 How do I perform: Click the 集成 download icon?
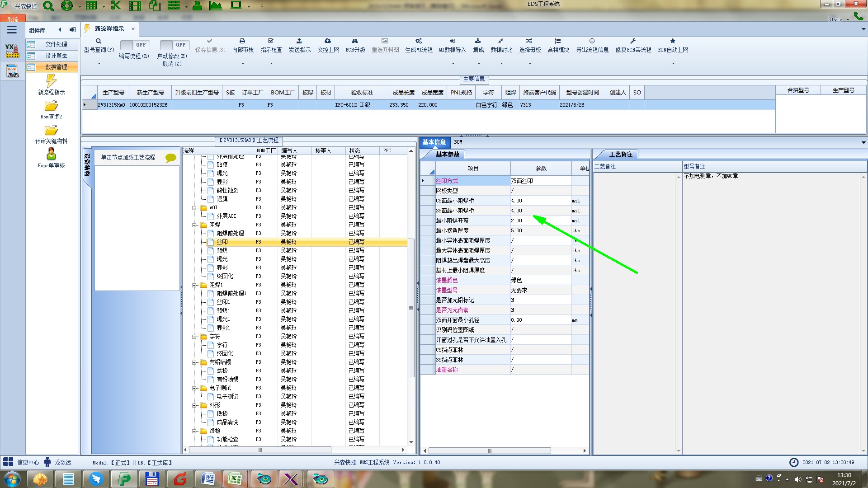coord(478,41)
